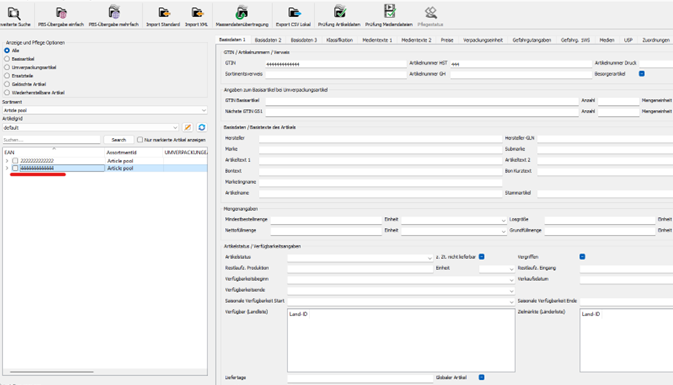
Task: Open the Gefahrgutangaben tab
Action: pyautogui.click(x=532, y=40)
